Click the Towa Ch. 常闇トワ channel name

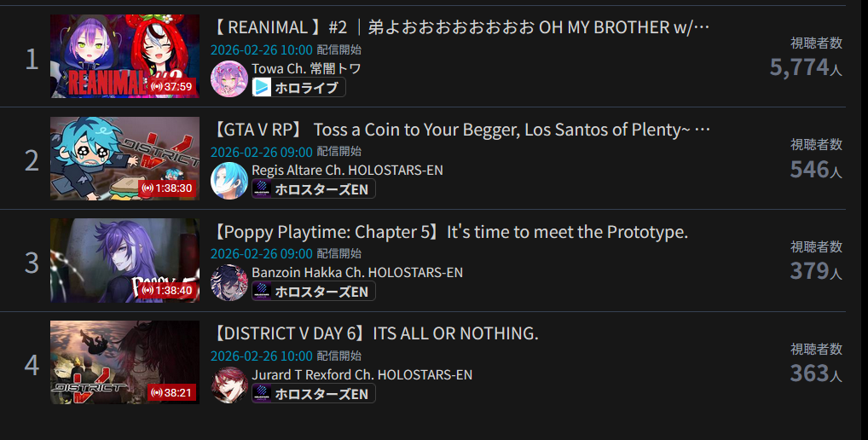(x=306, y=68)
